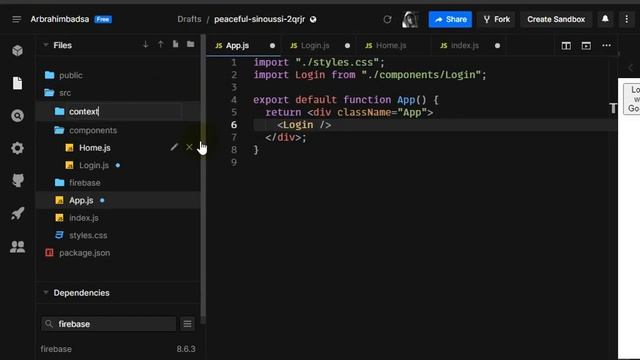Viewport: 640px width, 360px height.
Task: Open the search sidebar icon
Action: pos(17,116)
